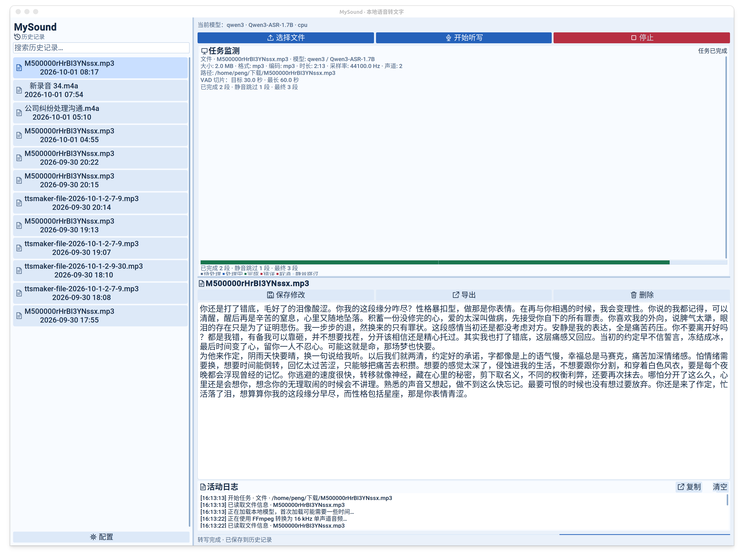
Task: Open history entry 公司纠纷处理沟通.m4a
Action: 100,113
